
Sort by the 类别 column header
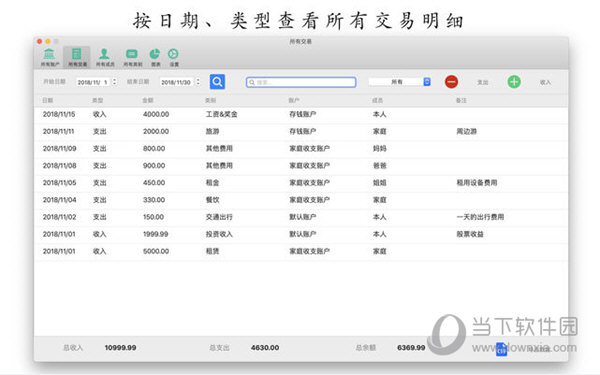pyautogui.click(x=210, y=100)
